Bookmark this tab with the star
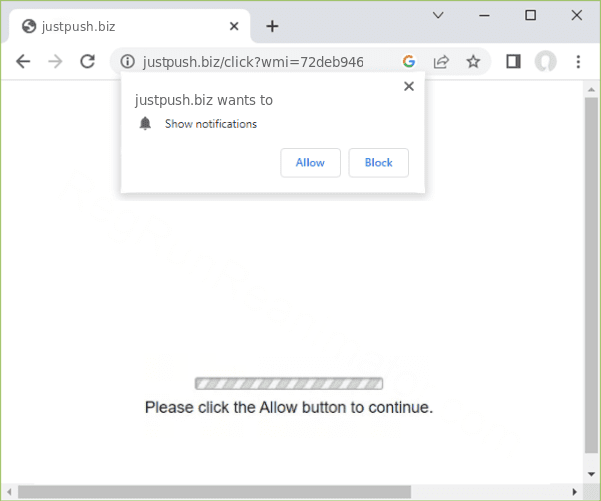This screenshot has height=501, width=601. click(x=473, y=61)
